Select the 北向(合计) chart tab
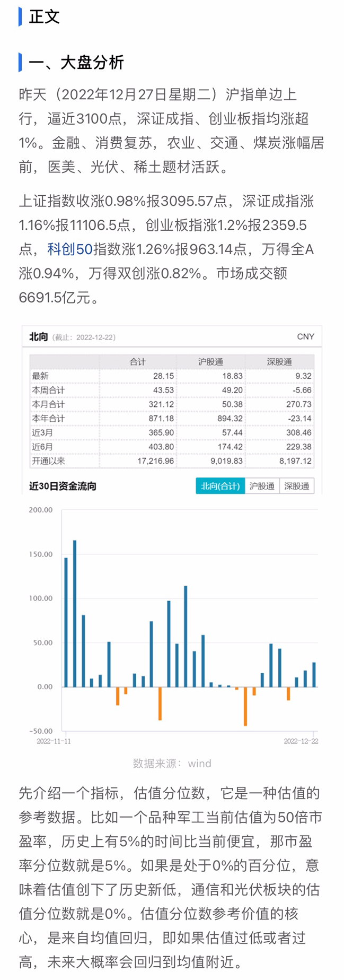Image resolution: width=344 pixels, height=980 pixels. pos(220,486)
